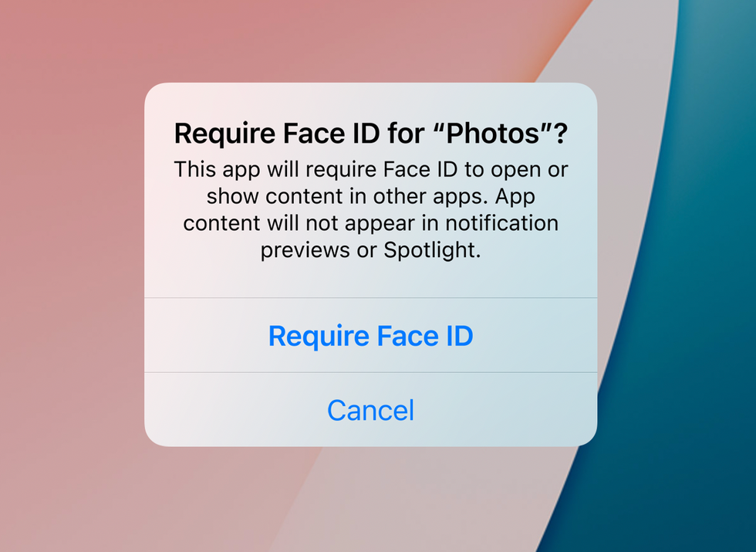Click the dialog title about Photos
756x552 pixels.
(371, 133)
